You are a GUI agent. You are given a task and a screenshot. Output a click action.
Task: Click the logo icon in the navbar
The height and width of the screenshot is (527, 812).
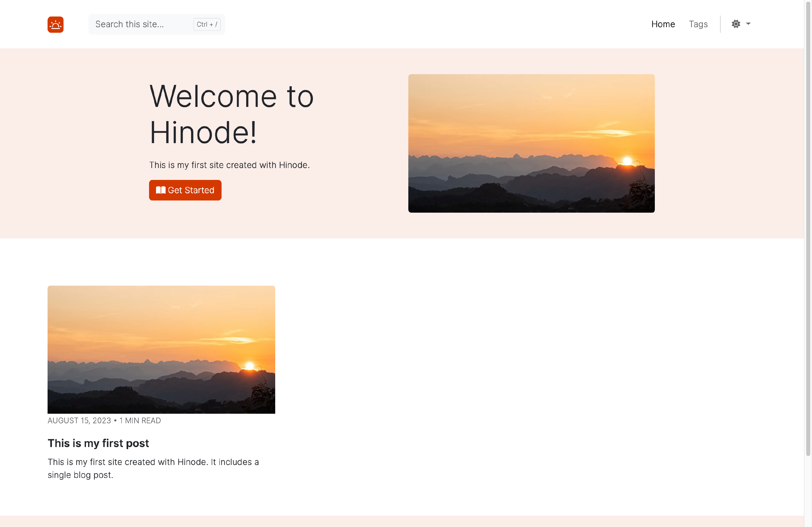coord(55,24)
